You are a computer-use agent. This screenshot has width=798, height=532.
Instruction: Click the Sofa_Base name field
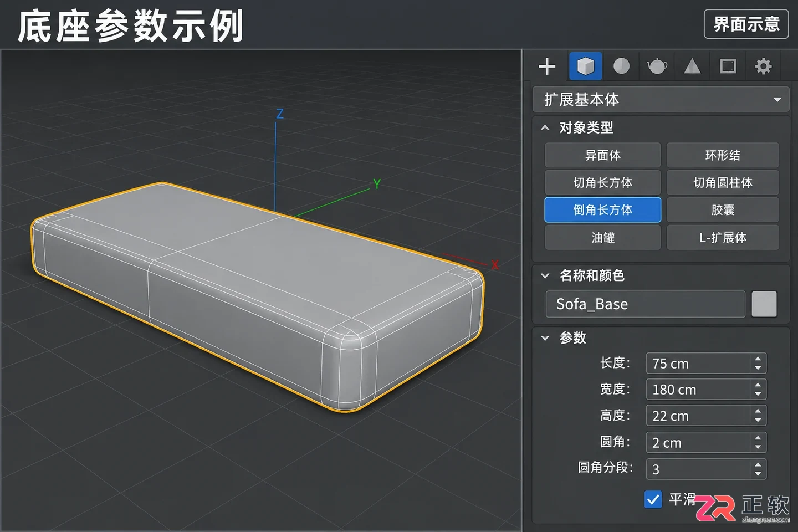tap(646, 304)
